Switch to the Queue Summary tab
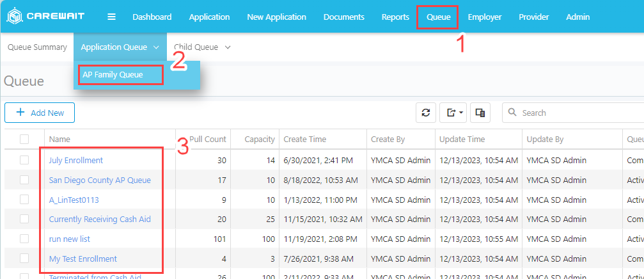Screen dimensions: 644x279 point(37,47)
